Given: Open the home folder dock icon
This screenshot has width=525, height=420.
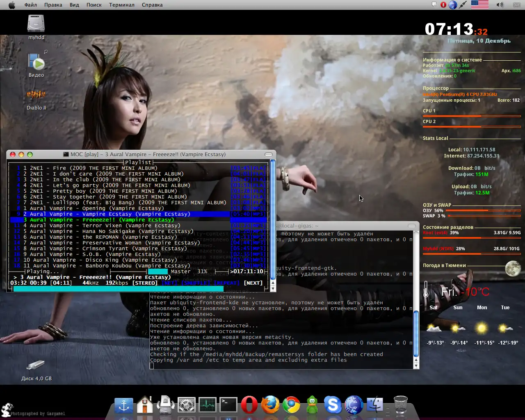Looking at the screenshot, I should [145, 405].
